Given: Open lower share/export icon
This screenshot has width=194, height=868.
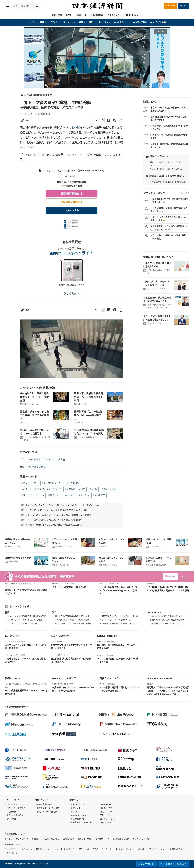Looking at the screenshot, I should (x=121, y=310).
